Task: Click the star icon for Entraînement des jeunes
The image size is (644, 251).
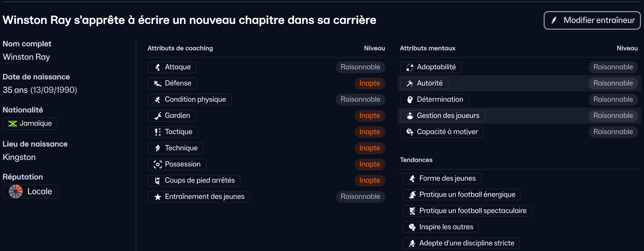Action: 157,197
